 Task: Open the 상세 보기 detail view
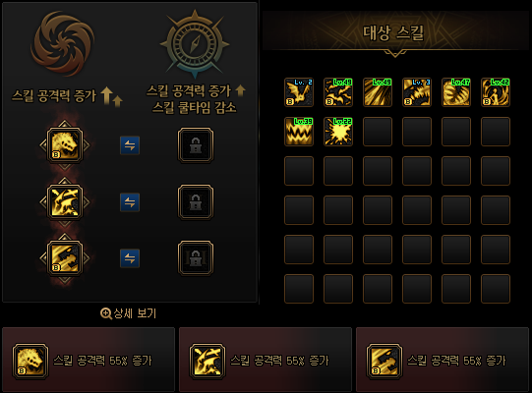point(128,313)
